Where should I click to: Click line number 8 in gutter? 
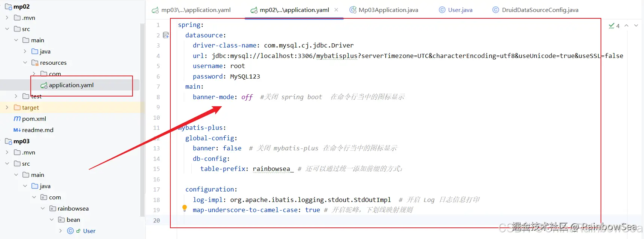pos(158,97)
